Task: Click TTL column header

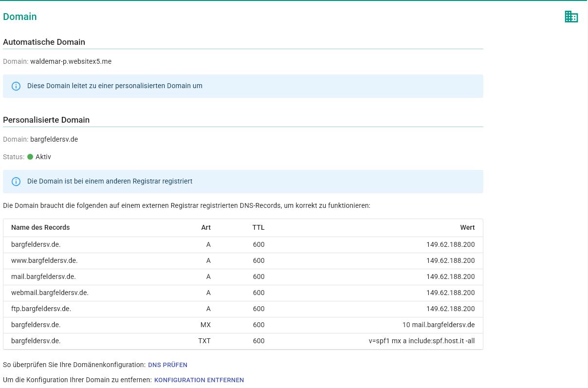Action: [258, 227]
